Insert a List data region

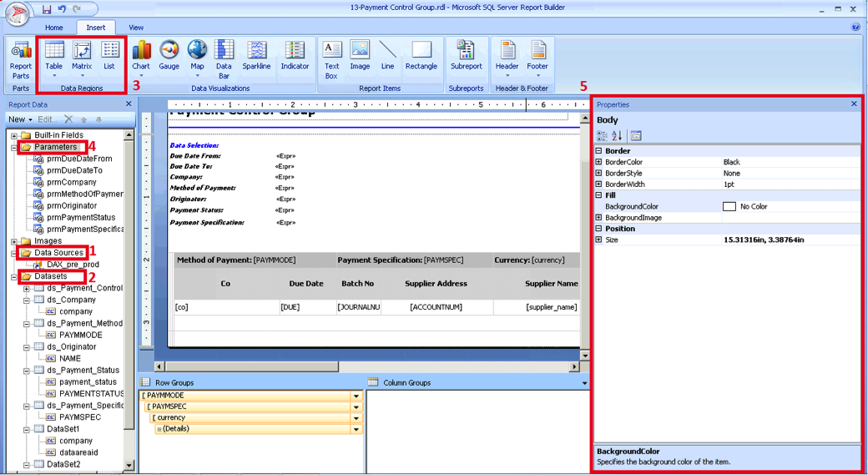[x=109, y=55]
